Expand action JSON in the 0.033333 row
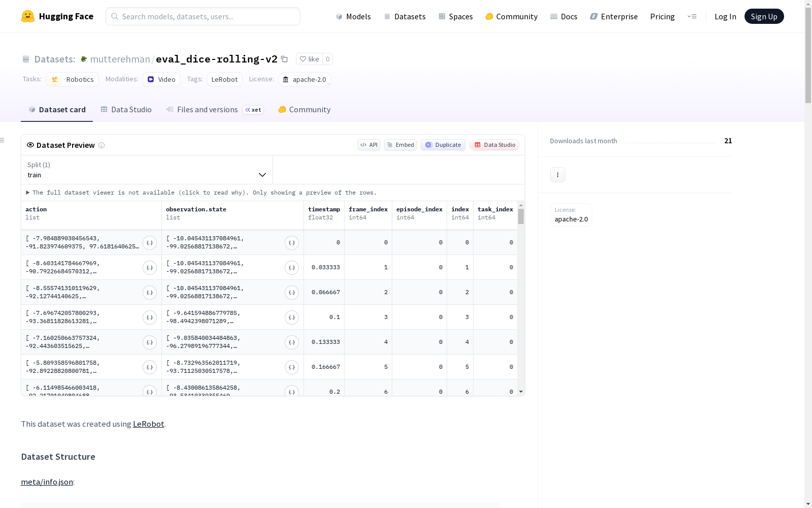 click(x=150, y=268)
